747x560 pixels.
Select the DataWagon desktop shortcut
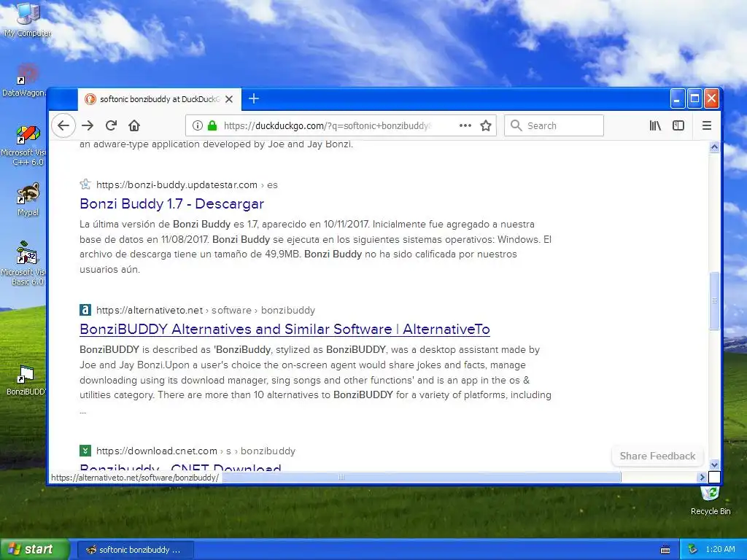click(24, 80)
